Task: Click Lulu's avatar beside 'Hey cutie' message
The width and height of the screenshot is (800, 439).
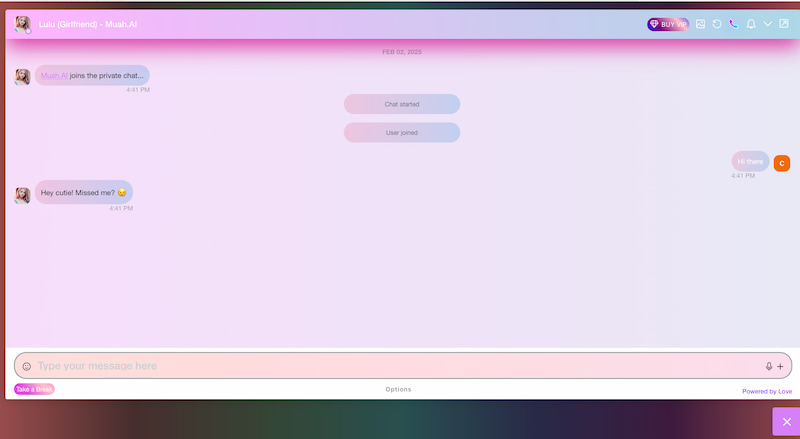Action: pyautogui.click(x=22, y=195)
